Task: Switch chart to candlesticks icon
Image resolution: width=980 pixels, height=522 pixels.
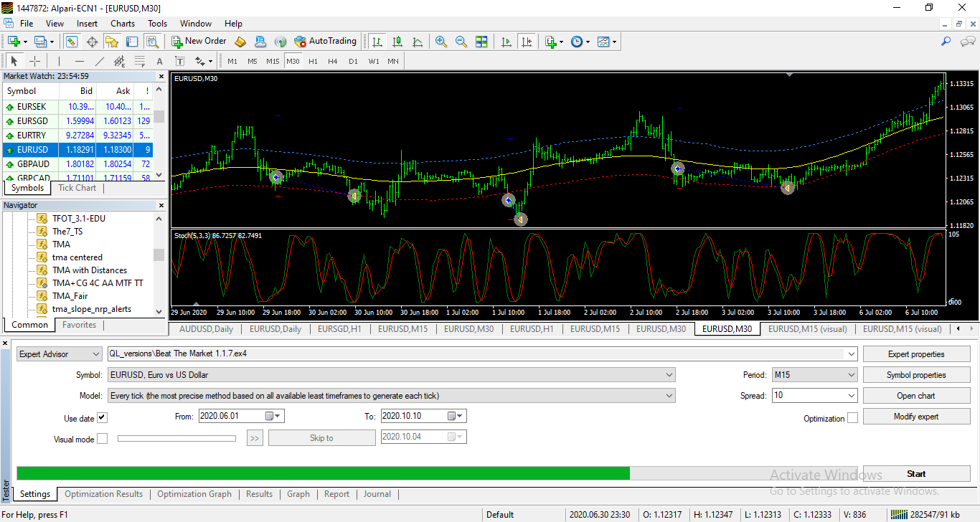Action: coord(397,42)
